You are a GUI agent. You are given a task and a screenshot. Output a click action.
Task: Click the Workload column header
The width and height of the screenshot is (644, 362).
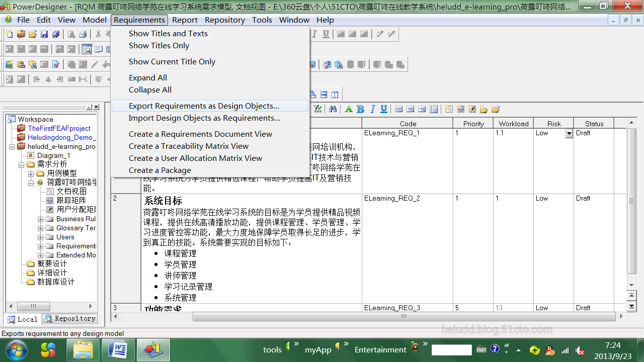[x=513, y=124]
